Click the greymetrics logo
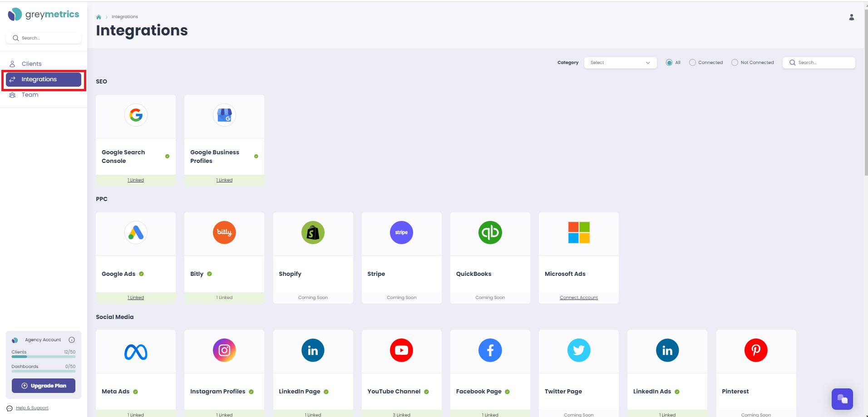868x417 pixels. pyautogui.click(x=44, y=15)
